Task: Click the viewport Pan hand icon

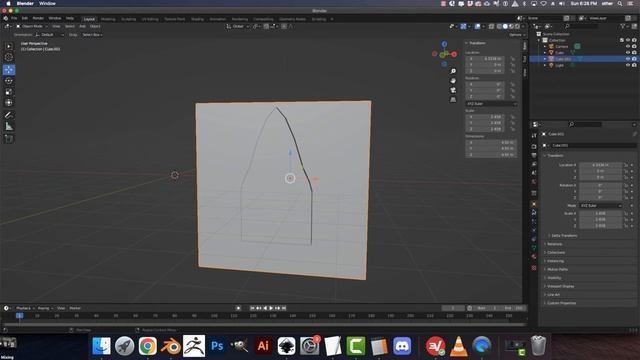Action: click(x=453, y=80)
